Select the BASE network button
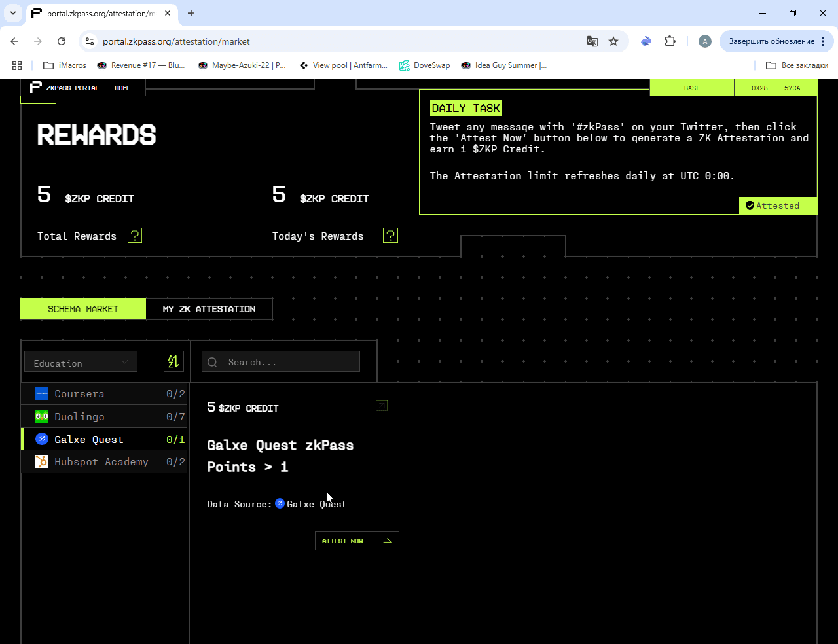This screenshot has width=838, height=644. click(x=692, y=88)
